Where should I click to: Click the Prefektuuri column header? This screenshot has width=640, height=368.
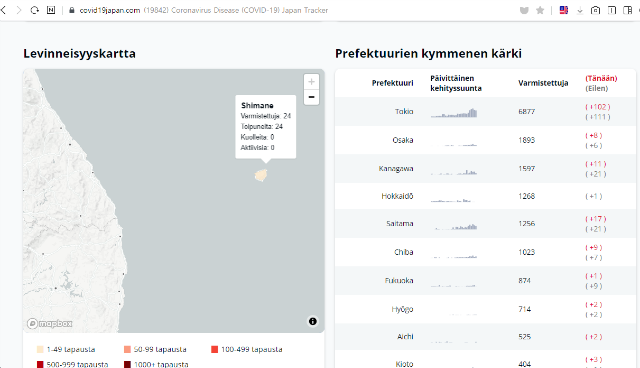click(392, 83)
